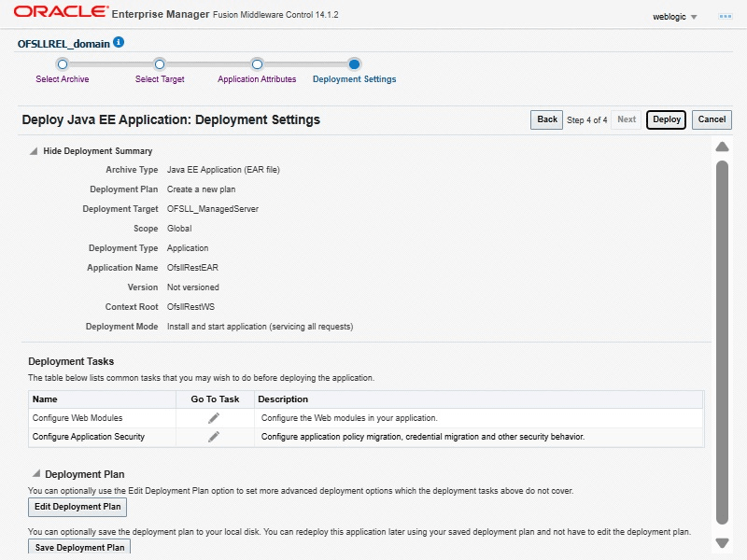The image size is (747, 560).
Task: Cancel the deployment wizard
Action: tap(712, 119)
